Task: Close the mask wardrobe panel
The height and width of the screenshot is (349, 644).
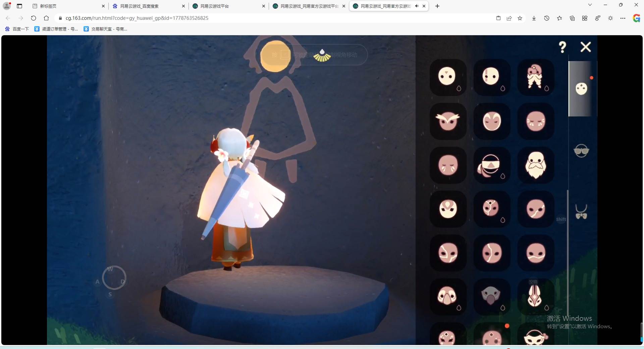Action: (586, 47)
